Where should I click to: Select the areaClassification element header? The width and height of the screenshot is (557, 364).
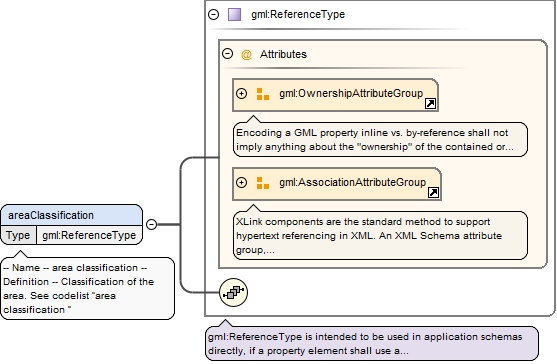pyautogui.click(x=71, y=215)
